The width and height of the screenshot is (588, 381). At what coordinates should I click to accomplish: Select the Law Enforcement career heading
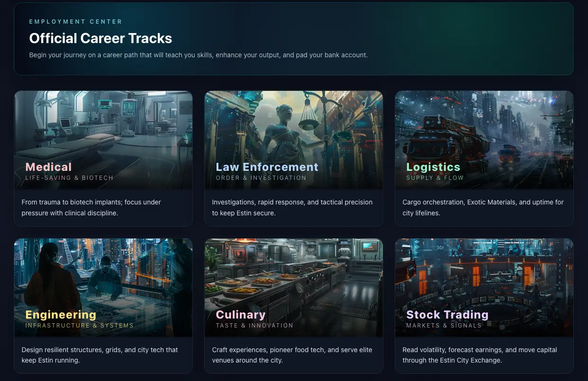267,167
